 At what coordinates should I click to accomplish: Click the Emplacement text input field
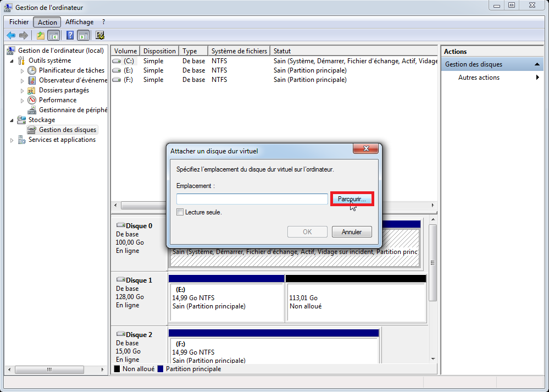pyautogui.click(x=252, y=199)
